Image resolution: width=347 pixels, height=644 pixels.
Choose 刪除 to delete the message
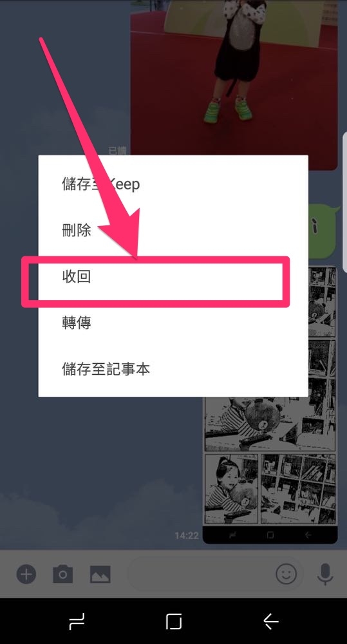point(173,230)
